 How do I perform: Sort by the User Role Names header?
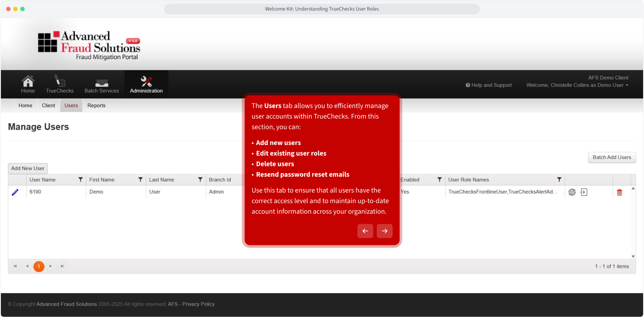(x=469, y=180)
